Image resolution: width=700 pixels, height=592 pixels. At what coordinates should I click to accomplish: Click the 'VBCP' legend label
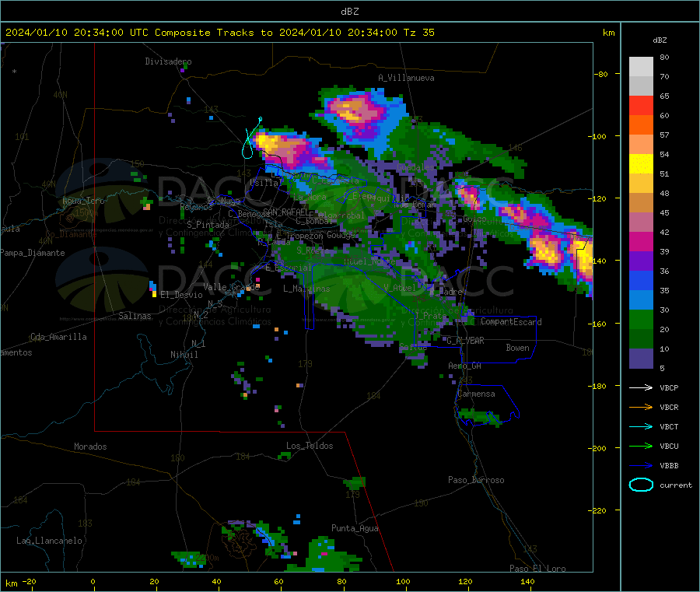pos(669,388)
